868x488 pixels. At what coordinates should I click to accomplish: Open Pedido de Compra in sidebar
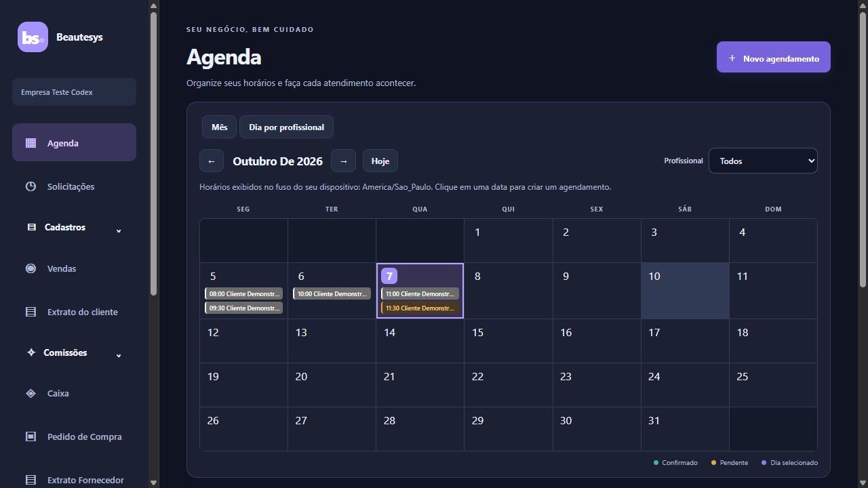pyautogui.click(x=74, y=436)
